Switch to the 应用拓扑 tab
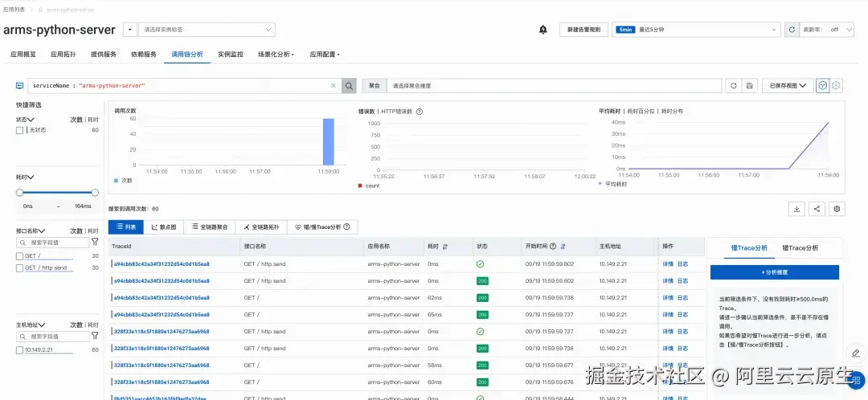Screen dimensions: 868x400 click(63, 55)
